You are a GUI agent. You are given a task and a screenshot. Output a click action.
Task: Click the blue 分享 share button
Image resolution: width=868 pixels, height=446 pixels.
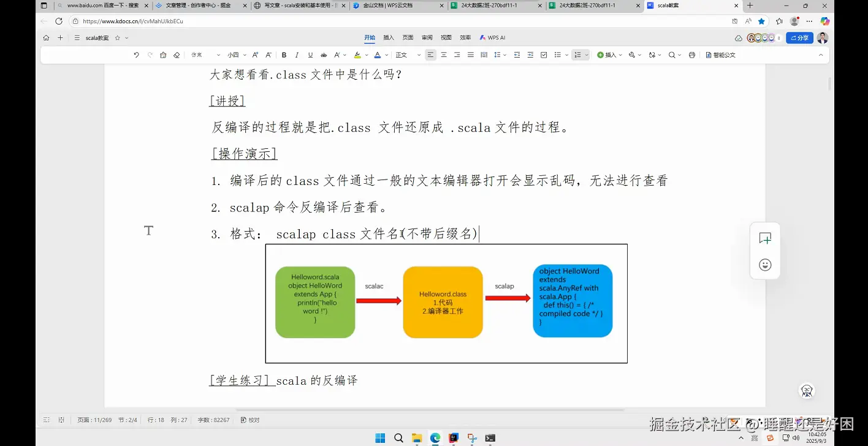click(799, 37)
